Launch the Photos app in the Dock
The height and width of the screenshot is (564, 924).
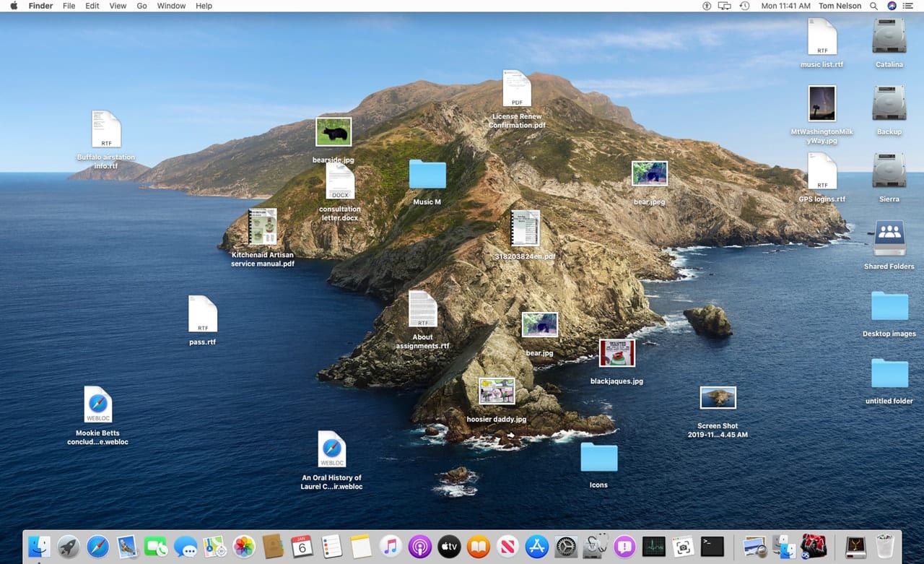244,547
